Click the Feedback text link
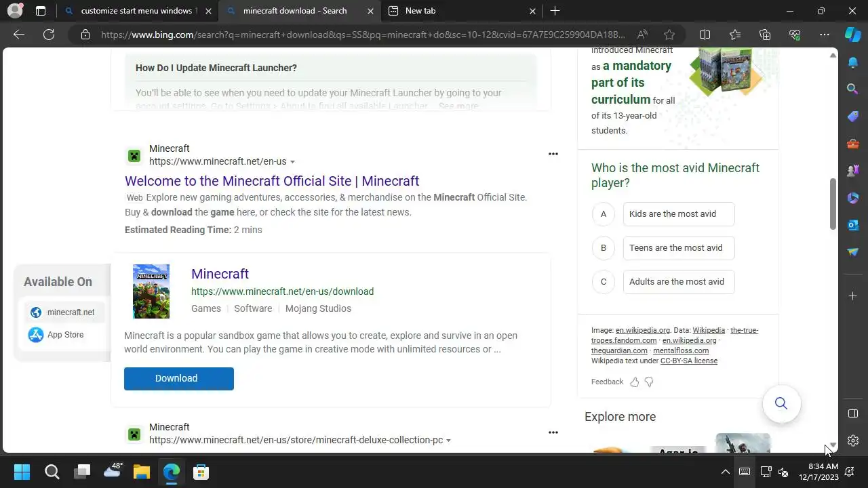The height and width of the screenshot is (488, 868). [607, 382]
